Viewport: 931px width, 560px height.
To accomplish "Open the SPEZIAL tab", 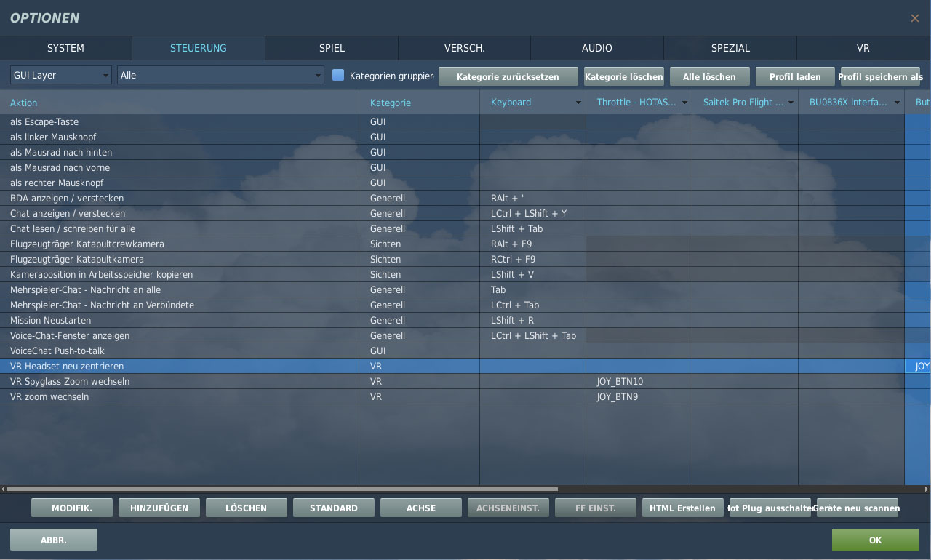I will [x=730, y=48].
